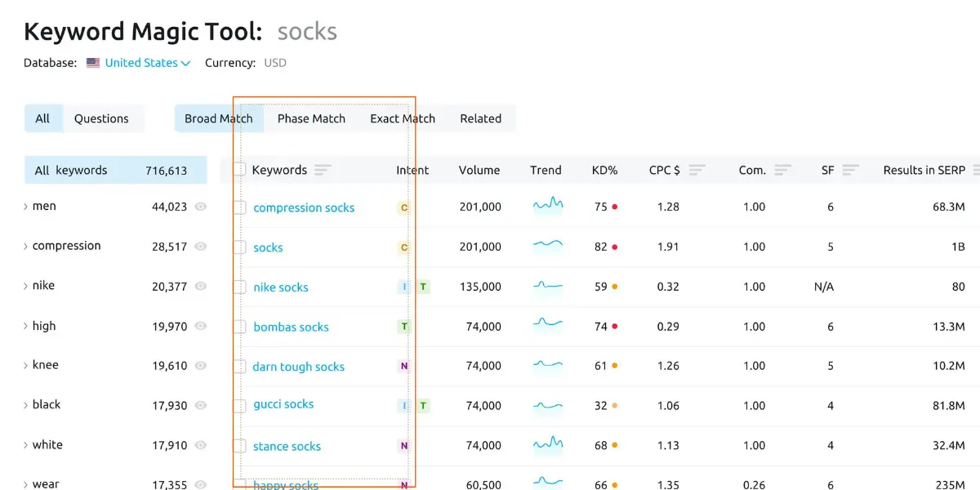The height and width of the screenshot is (490, 980).
Task: Check the box for nike socks
Action: 239,287
